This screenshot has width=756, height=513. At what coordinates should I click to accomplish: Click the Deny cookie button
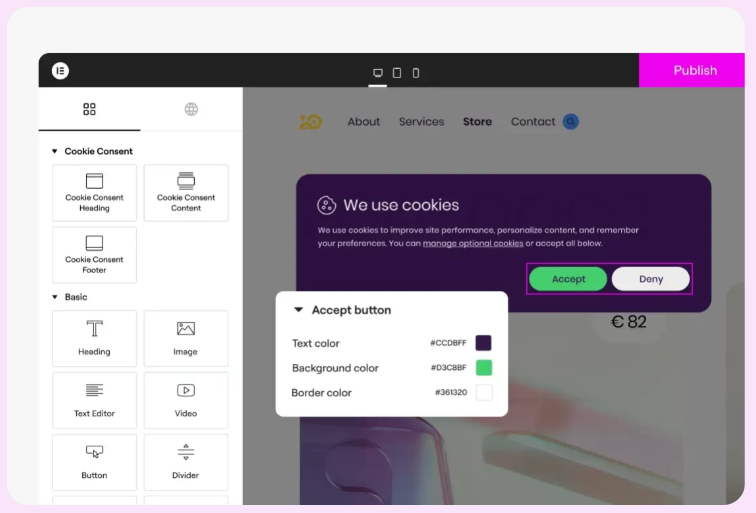pyautogui.click(x=651, y=279)
